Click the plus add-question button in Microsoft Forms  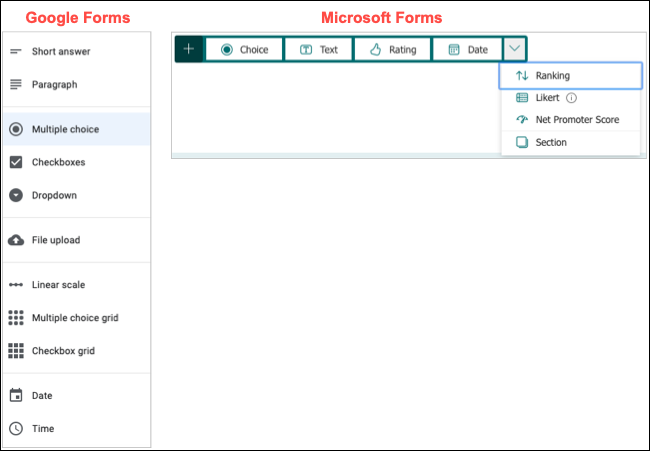click(x=189, y=49)
